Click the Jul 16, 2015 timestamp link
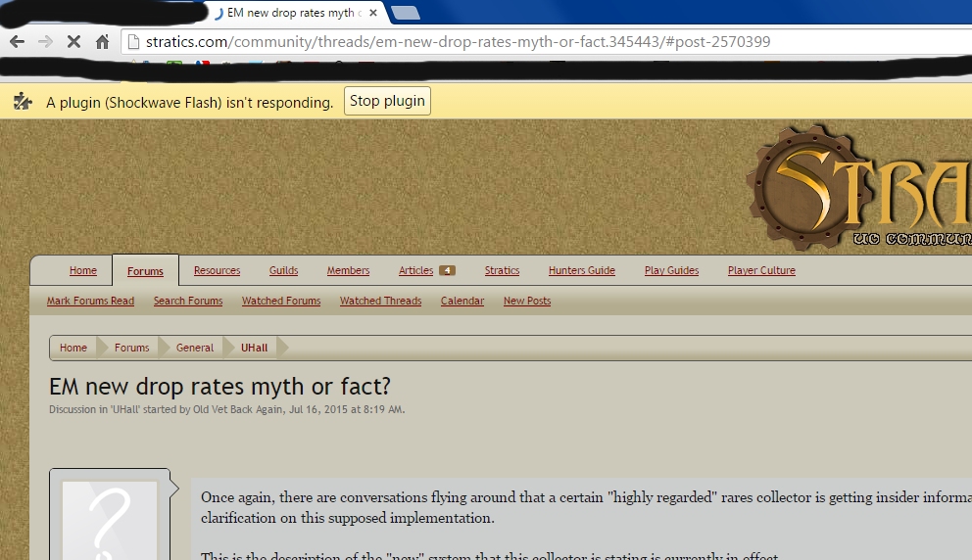Image resolution: width=972 pixels, height=560 pixels. click(346, 409)
